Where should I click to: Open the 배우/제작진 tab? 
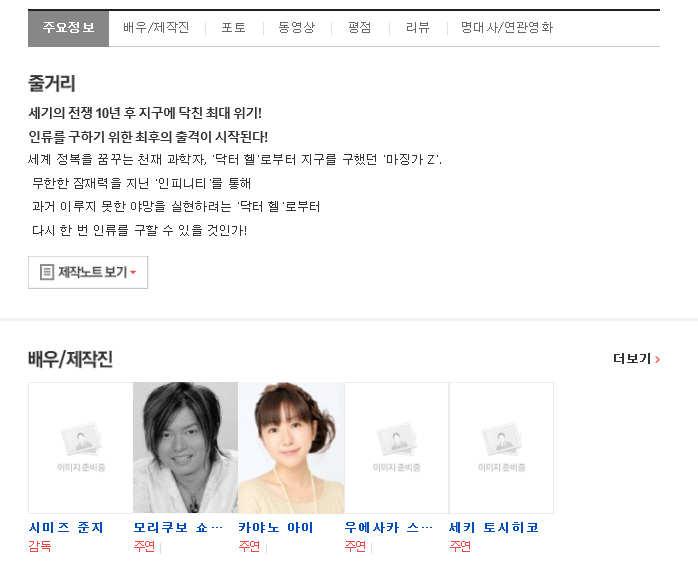click(x=156, y=28)
